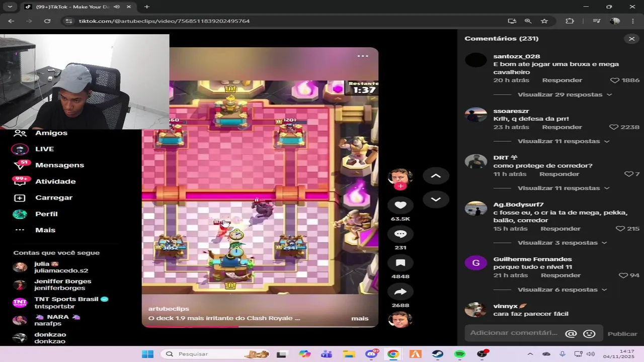The height and width of the screenshot is (362, 644).
Task: Open Windows Start menu
Action: (x=147, y=354)
